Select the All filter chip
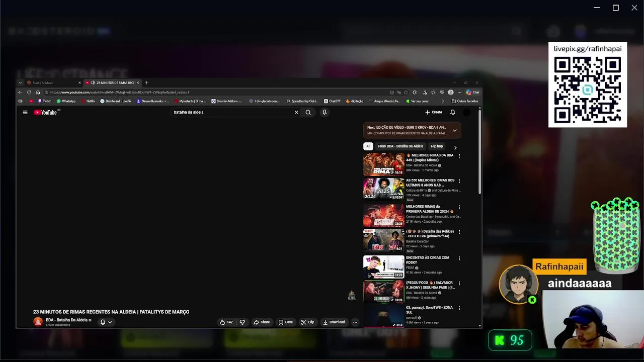Screen dimensions: 644x362 tap(368, 146)
